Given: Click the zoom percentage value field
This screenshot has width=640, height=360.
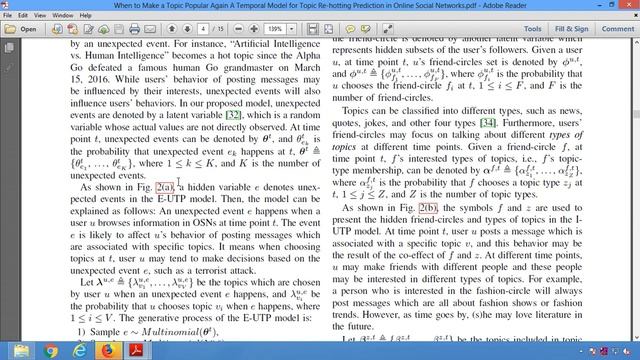Looking at the screenshot, I should click(x=275, y=29).
